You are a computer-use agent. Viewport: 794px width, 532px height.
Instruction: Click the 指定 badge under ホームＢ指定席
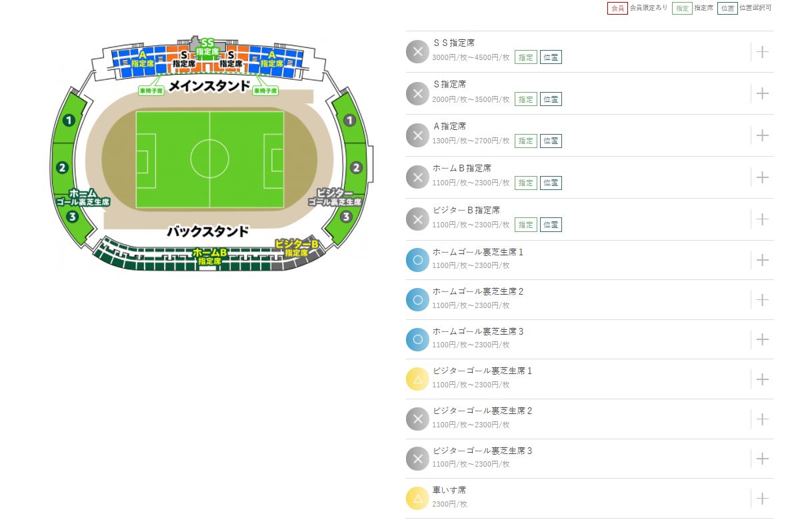(525, 183)
